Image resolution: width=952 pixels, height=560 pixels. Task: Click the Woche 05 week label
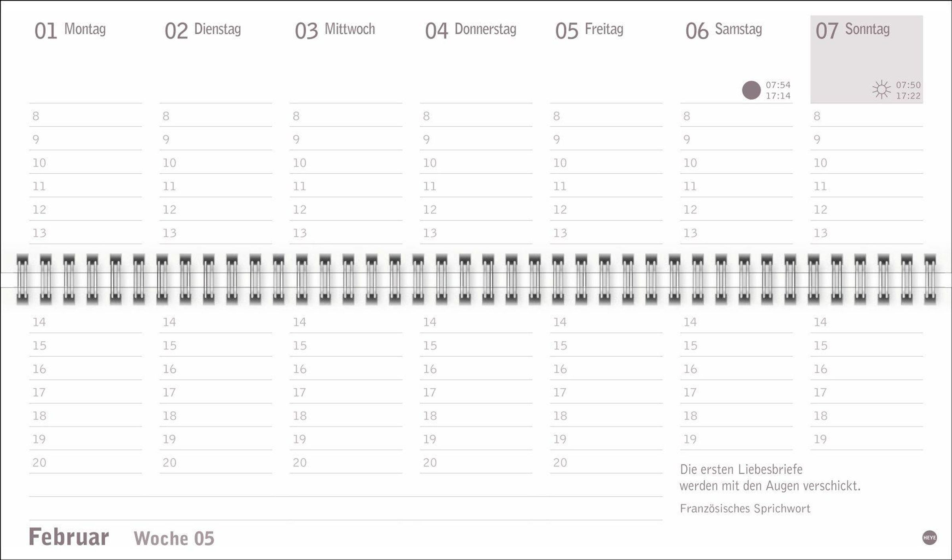[174, 538]
